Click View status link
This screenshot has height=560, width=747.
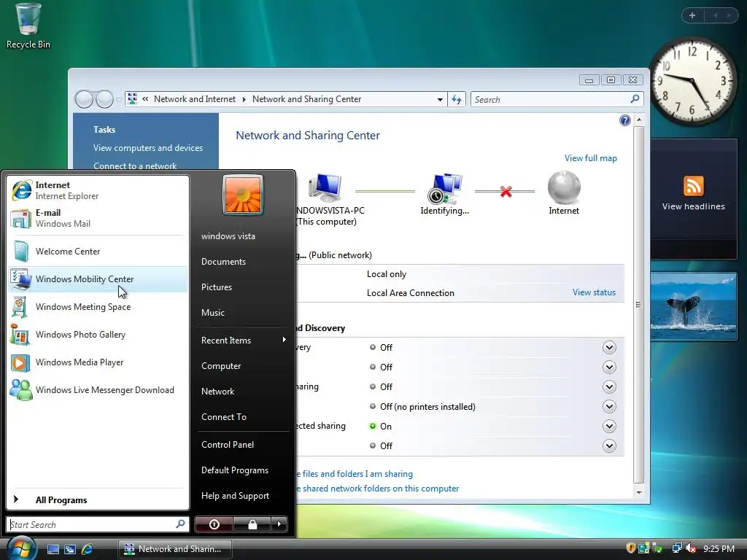594,292
